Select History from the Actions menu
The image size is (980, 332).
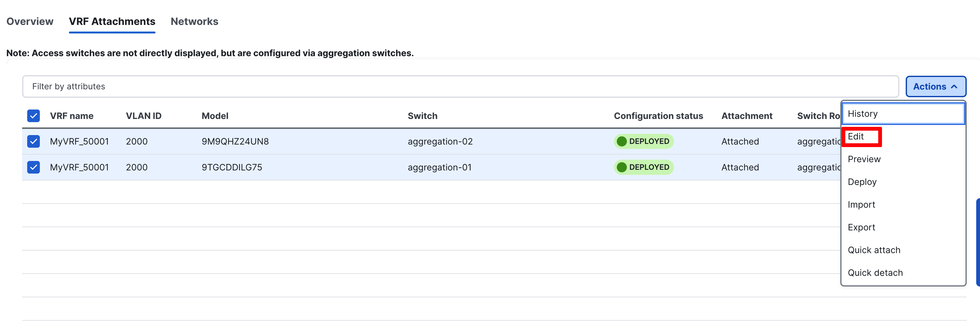[863, 114]
